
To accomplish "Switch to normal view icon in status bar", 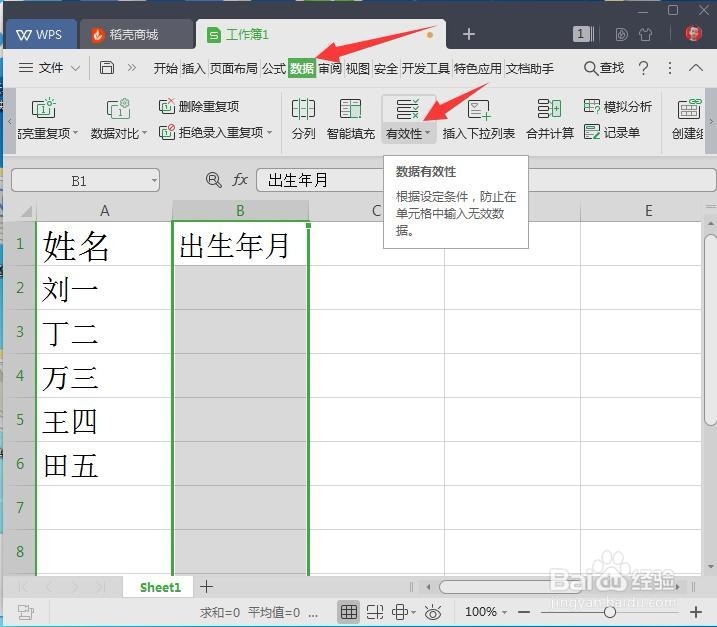I will click(349, 612).
